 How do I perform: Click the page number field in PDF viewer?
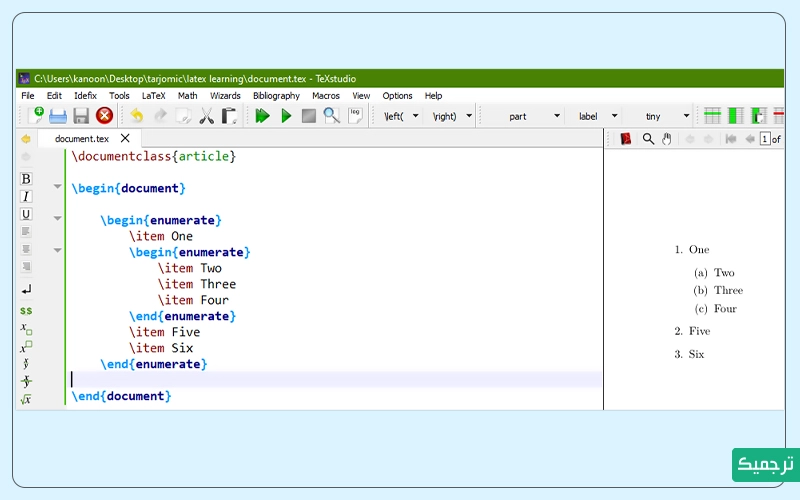point(765,139)
